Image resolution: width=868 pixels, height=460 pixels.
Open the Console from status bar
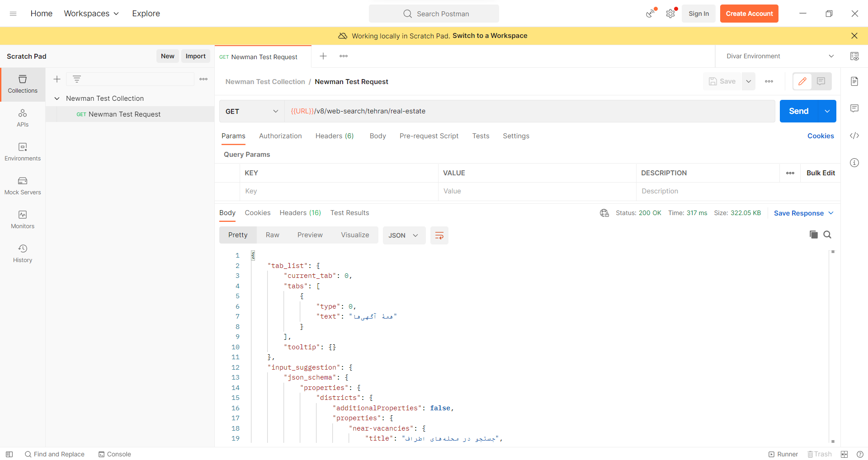point(115,454)
